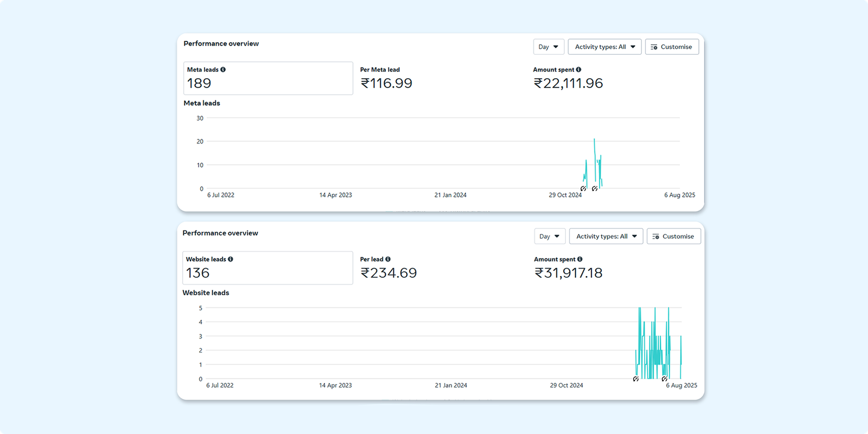Open the Day dropdown in Meta leads panel
868x434 pixels.
[x=548, y=47]
